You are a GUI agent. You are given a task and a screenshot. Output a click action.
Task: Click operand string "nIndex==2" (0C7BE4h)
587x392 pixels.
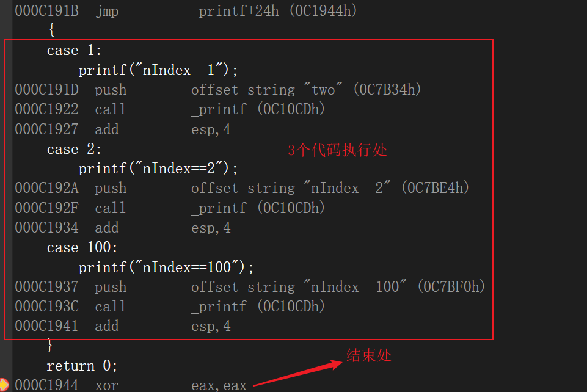tap(359, 188)
